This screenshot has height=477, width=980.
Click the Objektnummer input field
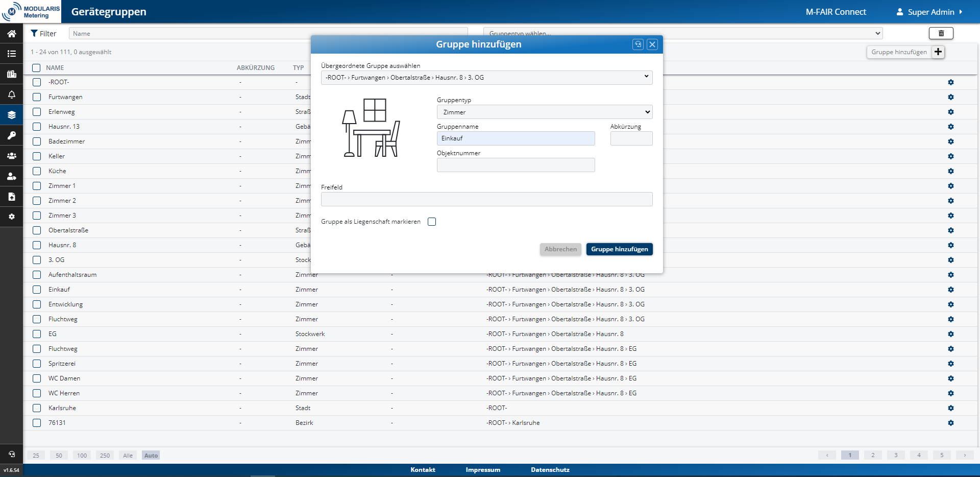point(516,165)
